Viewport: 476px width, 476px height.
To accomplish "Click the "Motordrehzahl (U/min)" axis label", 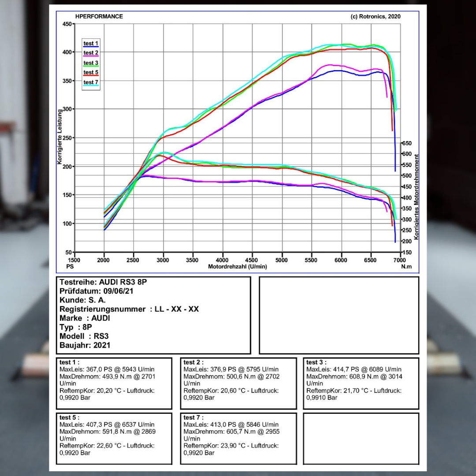I will pos(238,267).
